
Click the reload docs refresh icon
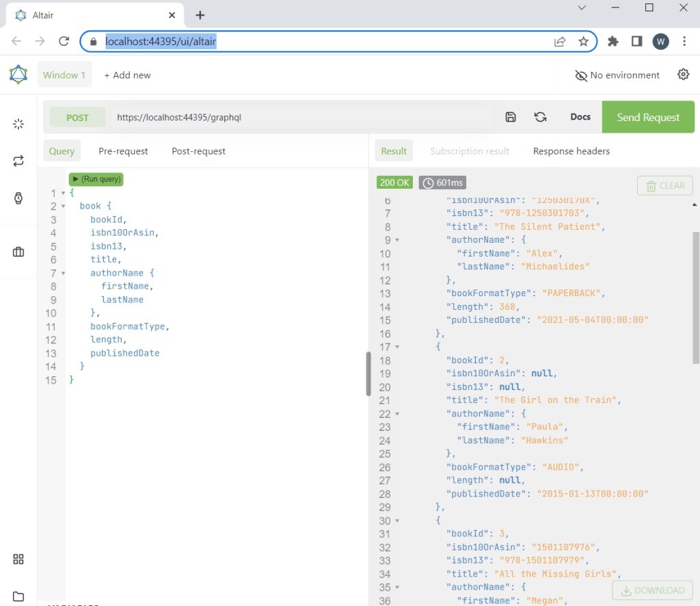[x=540, y=117]
